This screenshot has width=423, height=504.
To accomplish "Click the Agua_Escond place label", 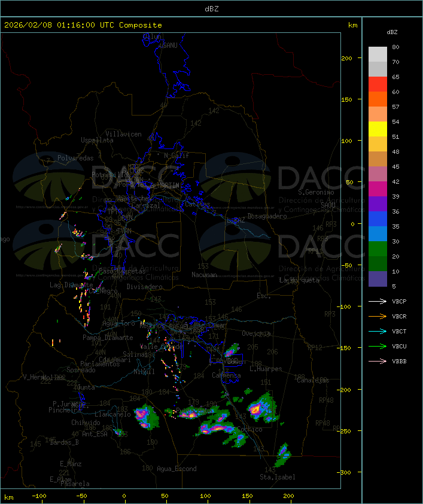I will pos(176,469).
